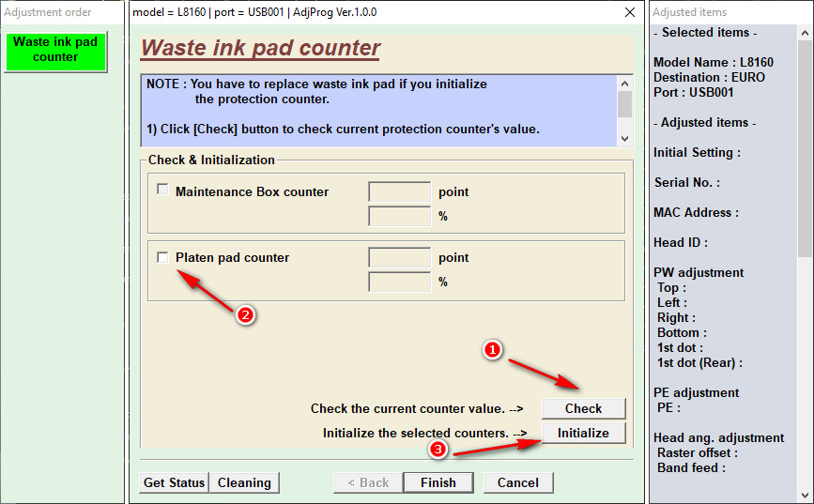Enable the Maintenance Box counter checkbox

point(163,191)
